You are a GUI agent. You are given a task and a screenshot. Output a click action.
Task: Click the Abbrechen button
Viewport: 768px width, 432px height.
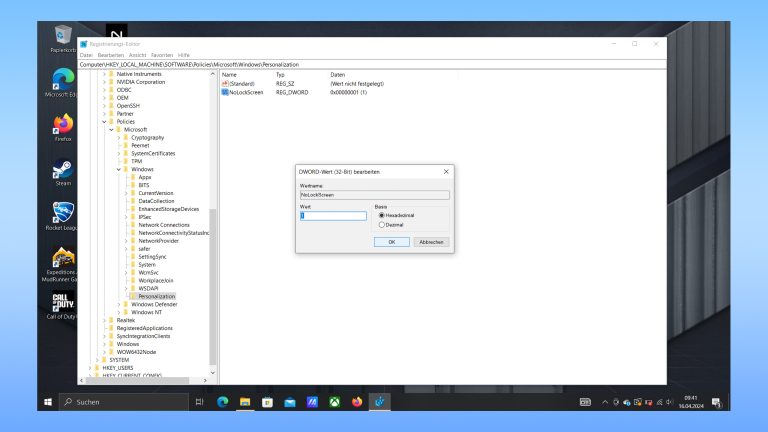click(431, 242)
